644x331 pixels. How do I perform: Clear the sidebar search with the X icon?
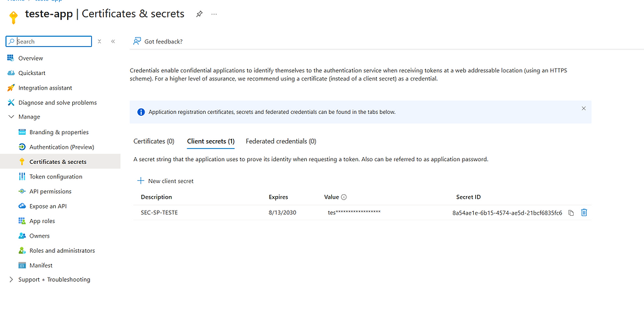[99, 41]
